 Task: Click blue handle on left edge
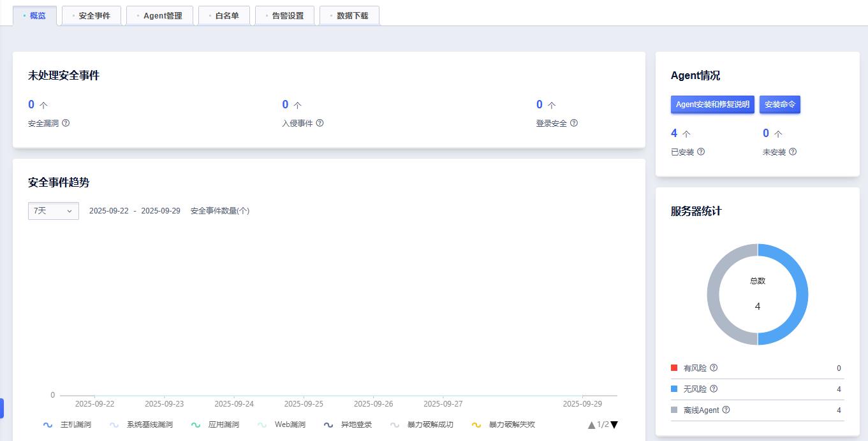coord(2,408)
